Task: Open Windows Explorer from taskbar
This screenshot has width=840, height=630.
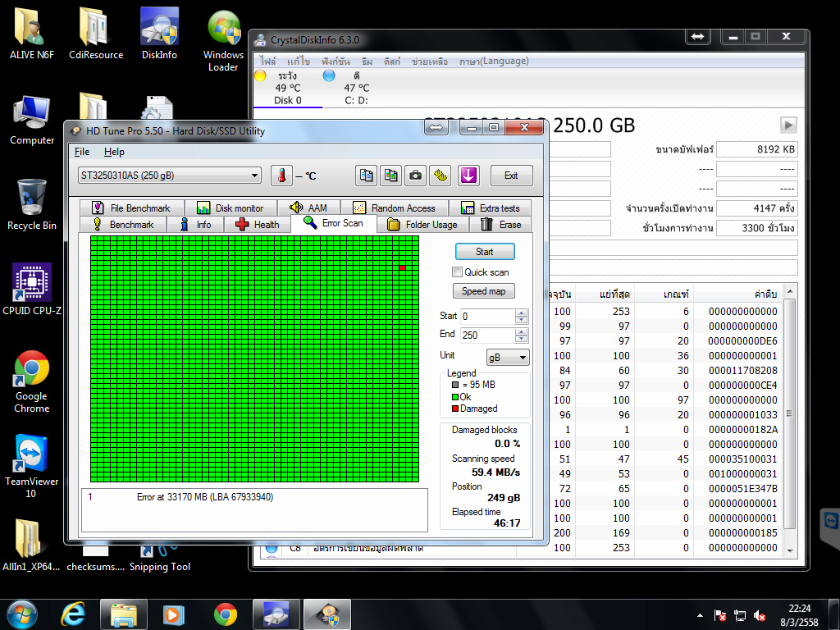Action: (x=124, y=614)
